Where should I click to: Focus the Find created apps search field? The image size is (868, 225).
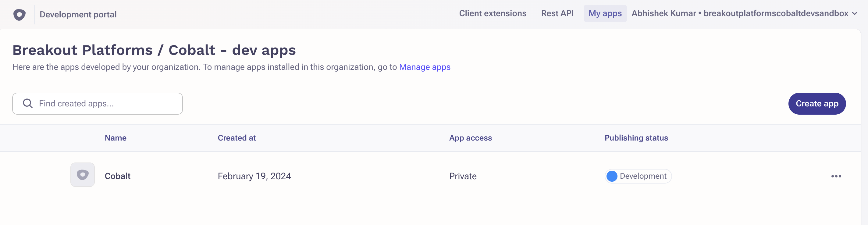tap(98, 103)
